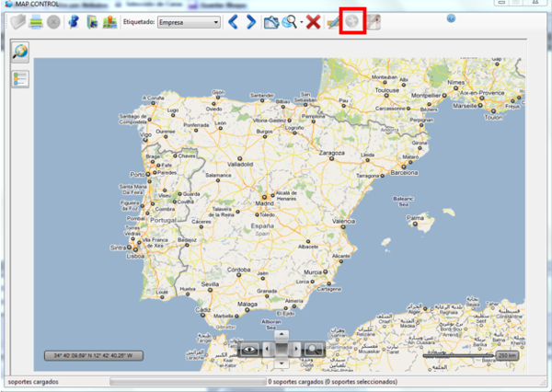This screenshot has width=552, height=392.
Task: Click the colored map layers icon
Action: 110,21
